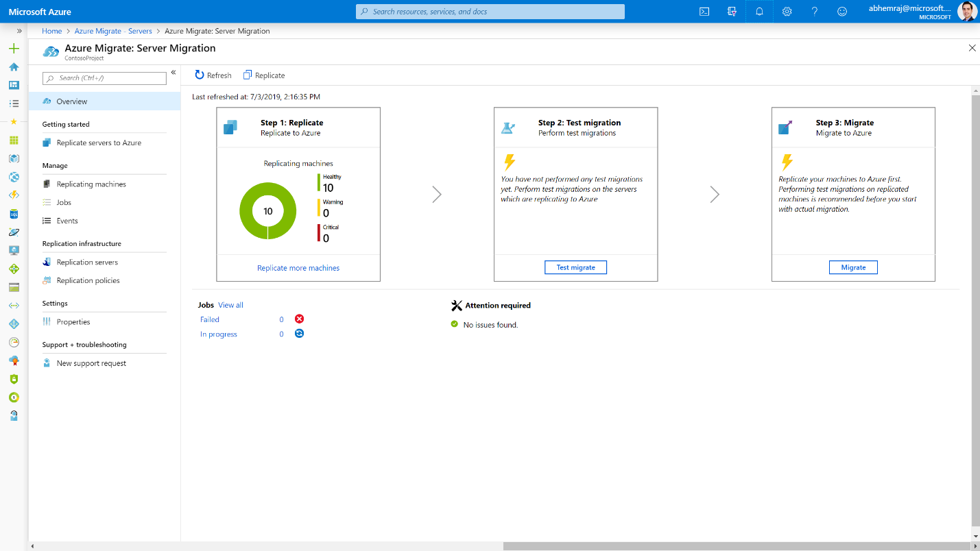Open Virtual machines monitor icon
Image resolution: width=980 pixels, height=551 pixels.
tap(14, 250)
